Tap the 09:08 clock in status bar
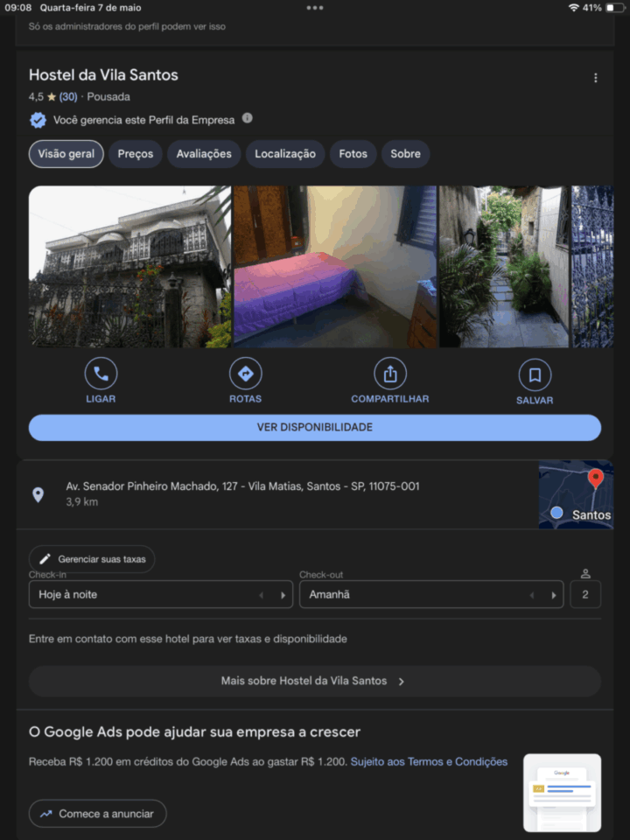630x840 pixels. tap(18, 8)
